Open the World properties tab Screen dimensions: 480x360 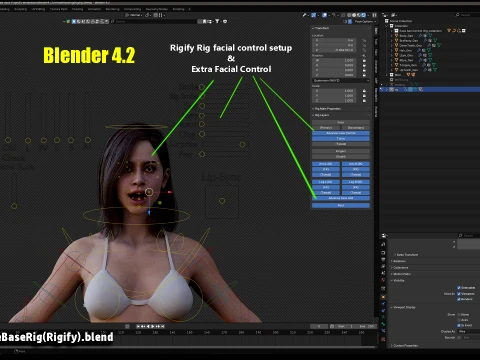click(383, 280)
